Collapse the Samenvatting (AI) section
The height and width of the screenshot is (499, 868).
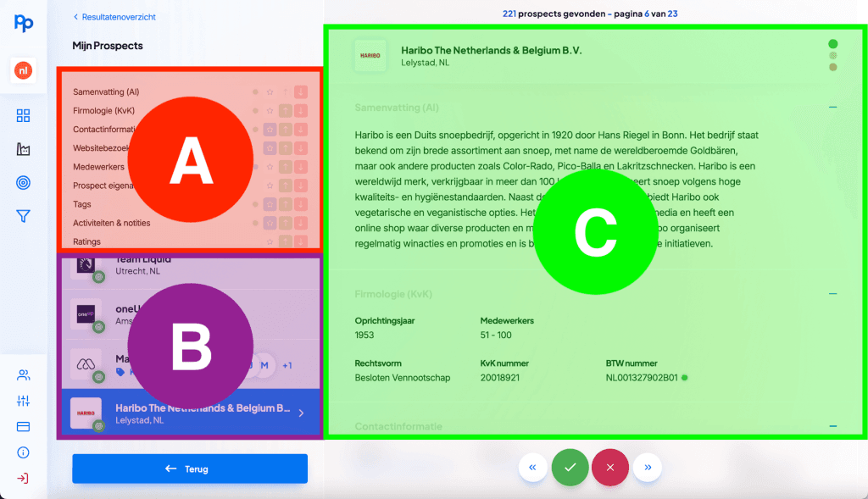[x=832, y=108]
